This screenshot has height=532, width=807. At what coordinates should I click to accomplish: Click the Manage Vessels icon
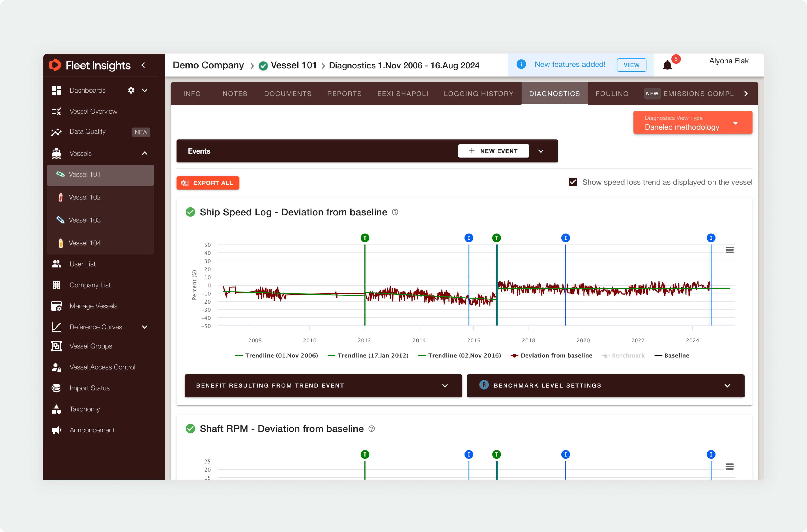56,306
